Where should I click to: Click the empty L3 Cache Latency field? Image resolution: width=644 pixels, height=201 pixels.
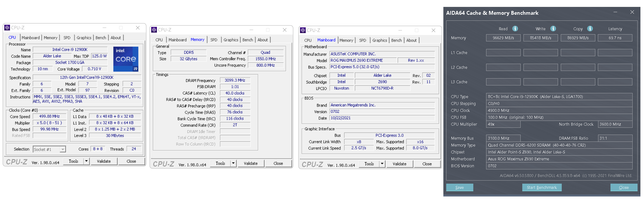(615, 82)
